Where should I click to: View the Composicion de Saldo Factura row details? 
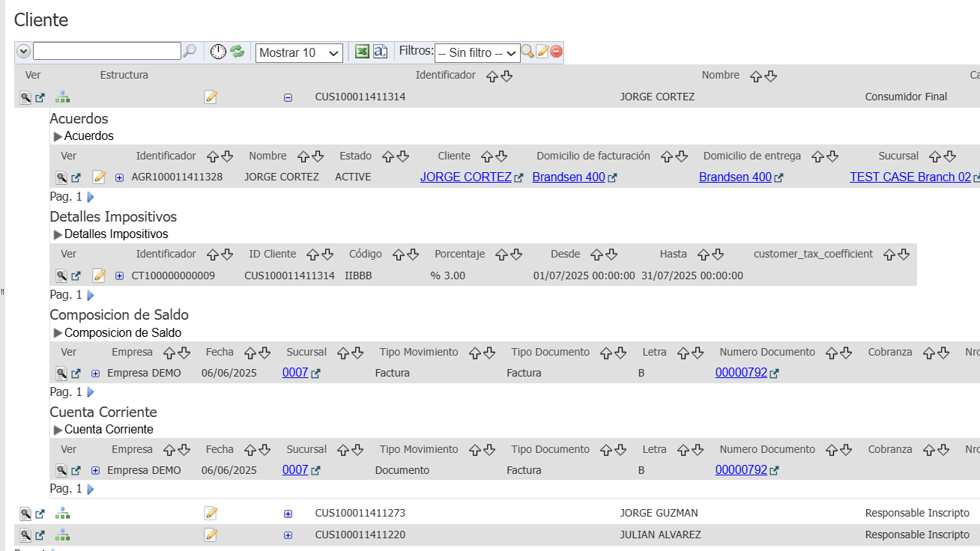(x=61, y=373)
